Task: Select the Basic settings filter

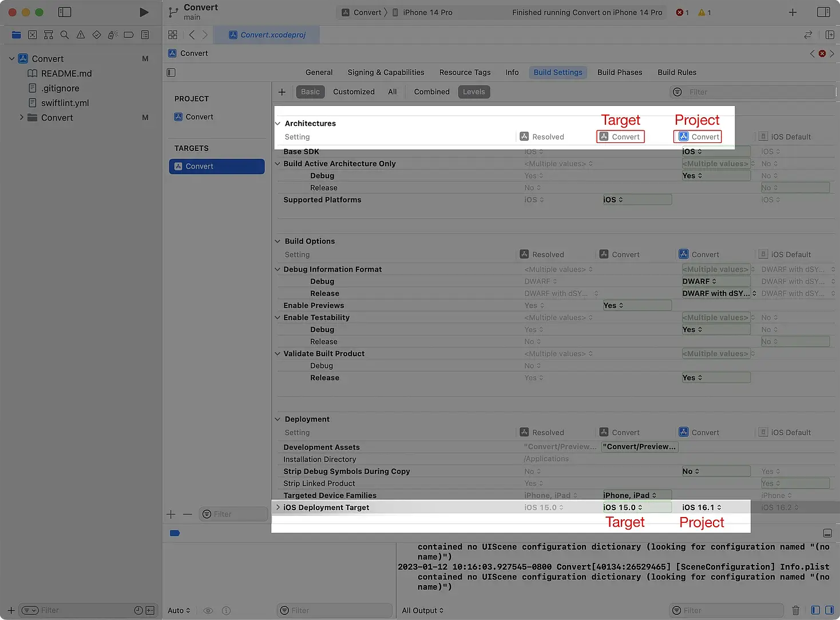Action: tap(310, 92)
